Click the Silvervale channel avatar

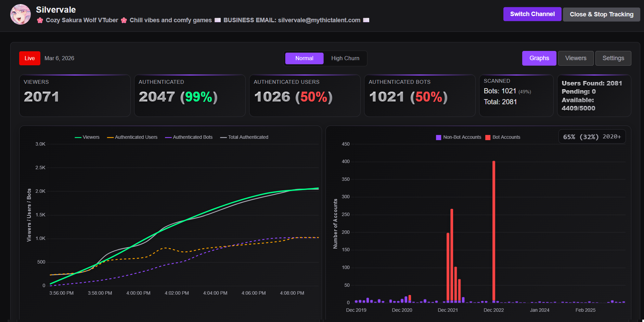coord(21,14)
